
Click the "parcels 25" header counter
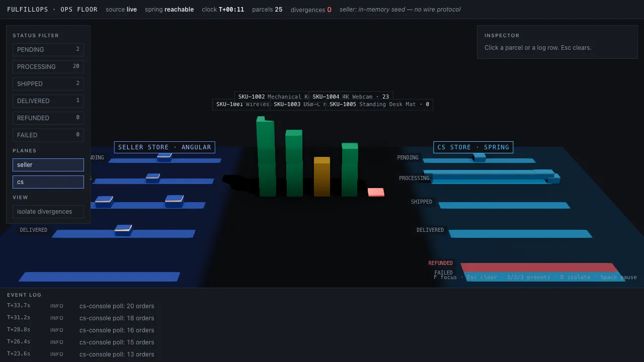click(x=267, y=10)
